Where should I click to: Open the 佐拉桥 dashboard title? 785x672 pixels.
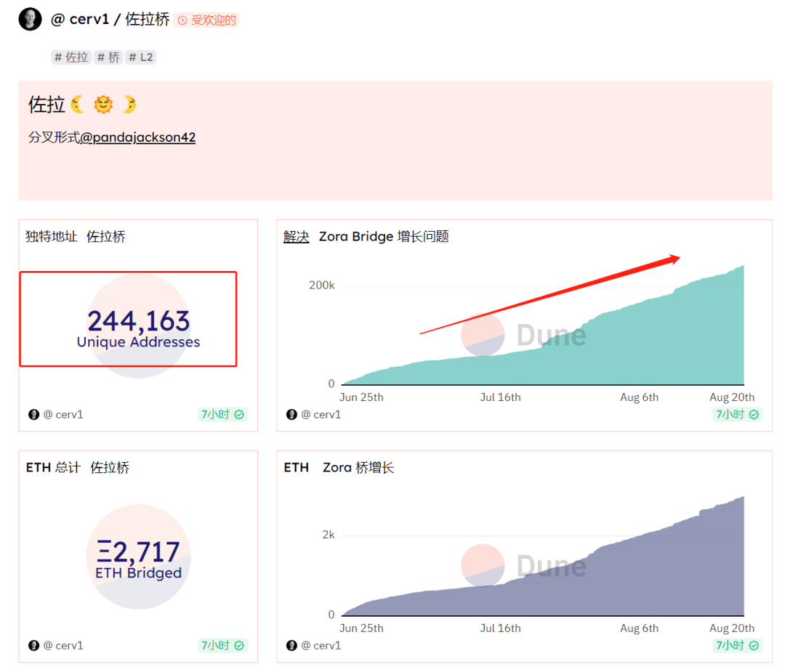pyautogui.click(x=147, y=20)
